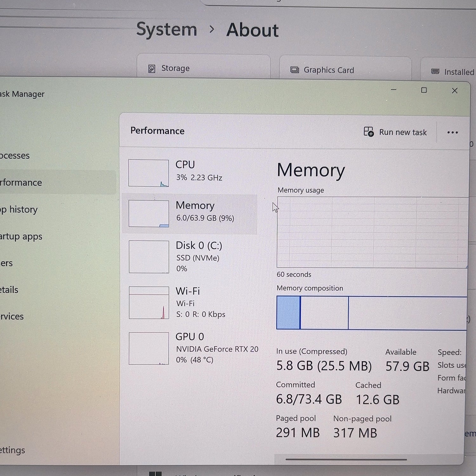The image size is (476, 476).
Task: Open Users page in sidebar
Action: 6,263
